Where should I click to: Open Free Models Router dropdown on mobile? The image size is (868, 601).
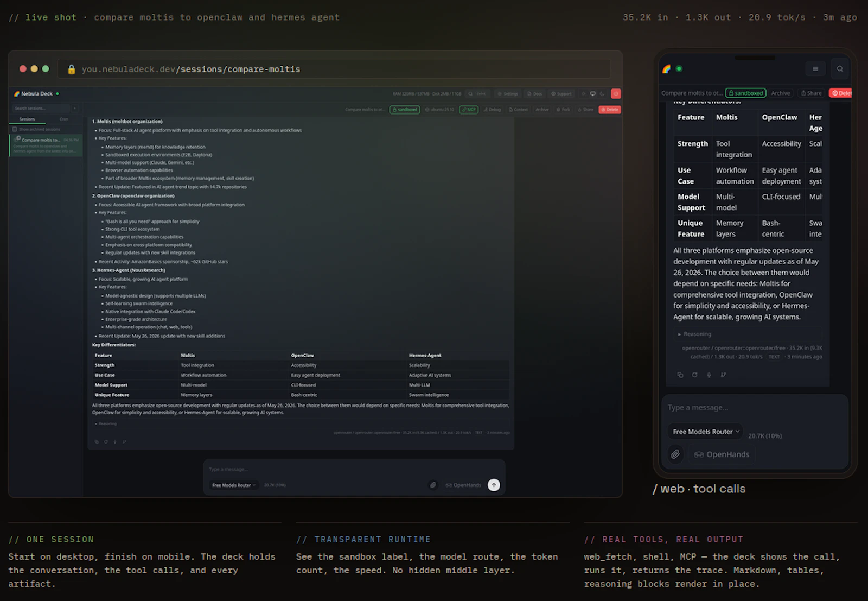point(706,432)
